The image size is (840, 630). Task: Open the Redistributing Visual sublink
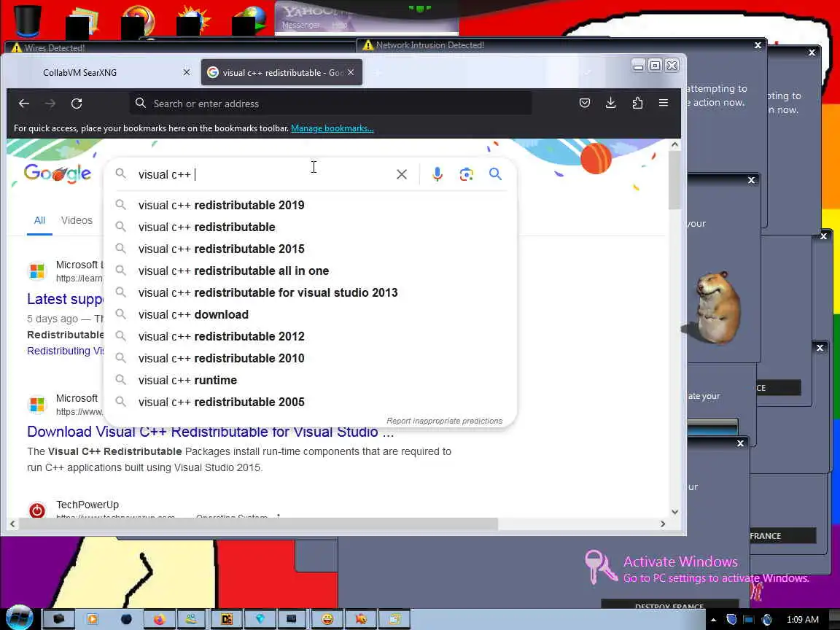coord(66,351)
